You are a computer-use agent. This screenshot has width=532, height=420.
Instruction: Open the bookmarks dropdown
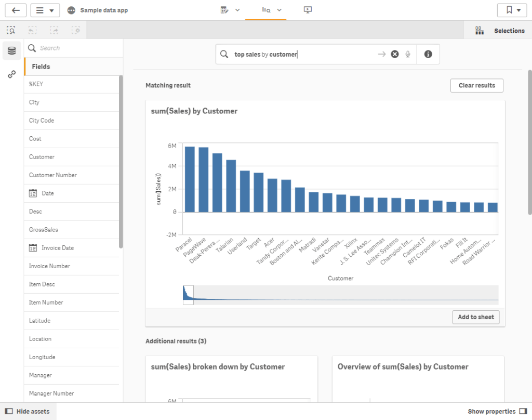click(512, 10)
